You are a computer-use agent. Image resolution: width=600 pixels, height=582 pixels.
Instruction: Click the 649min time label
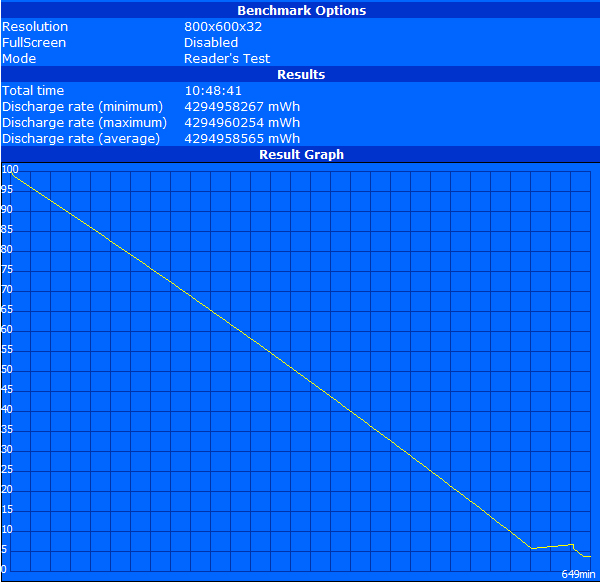point(578,574)
